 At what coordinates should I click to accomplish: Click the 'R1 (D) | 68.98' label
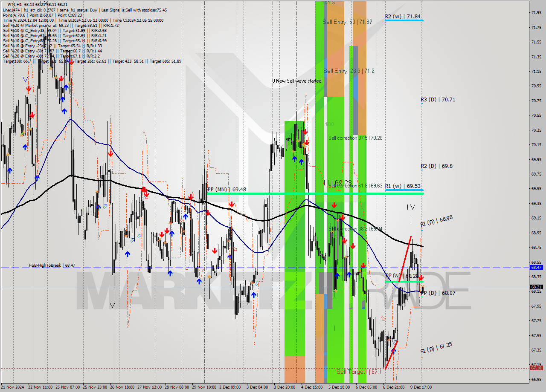point(436,221)
